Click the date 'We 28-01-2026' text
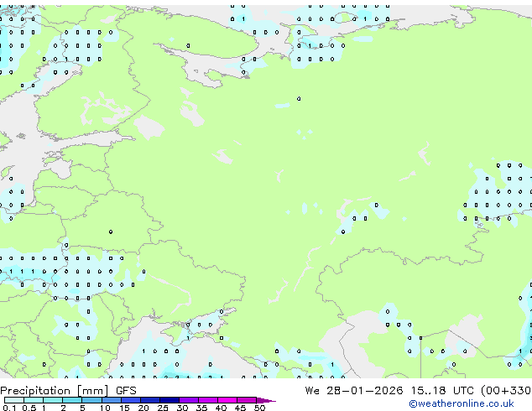Viewport: 532px width, 411px height. (x=354, y=391)
